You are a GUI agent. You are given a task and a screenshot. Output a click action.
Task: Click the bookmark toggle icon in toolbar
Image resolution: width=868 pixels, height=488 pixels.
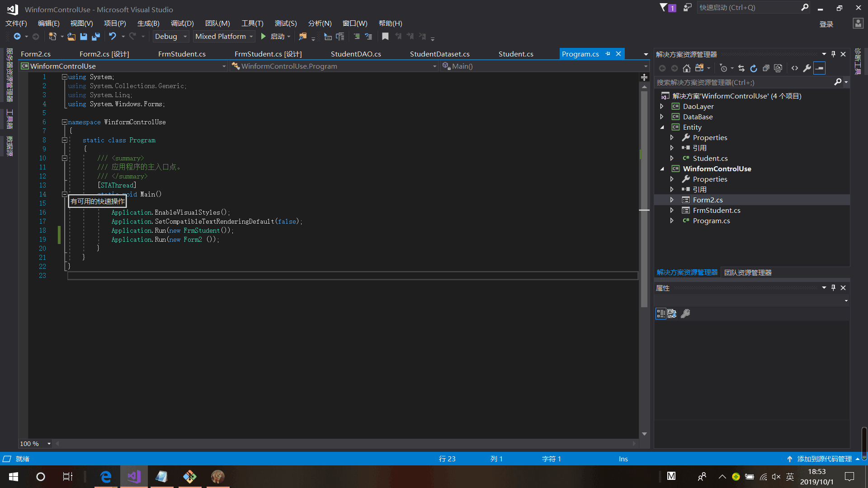(x=385, y=37)
